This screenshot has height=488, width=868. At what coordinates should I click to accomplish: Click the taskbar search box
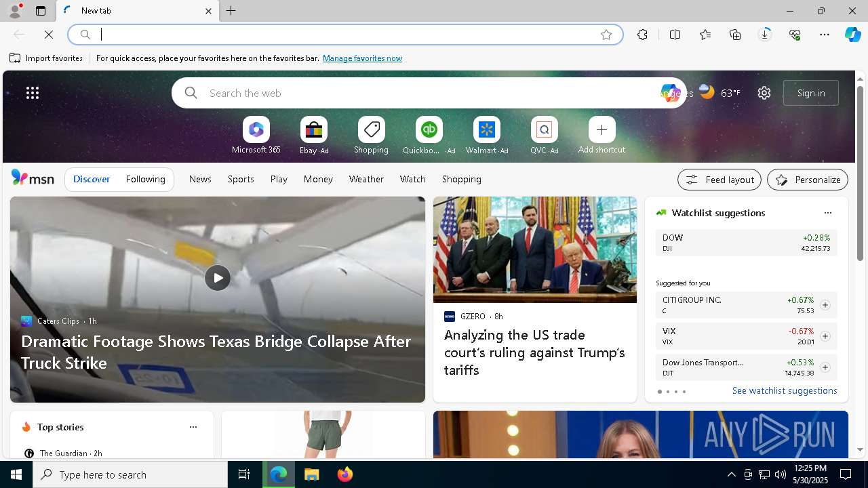(130, 474)
